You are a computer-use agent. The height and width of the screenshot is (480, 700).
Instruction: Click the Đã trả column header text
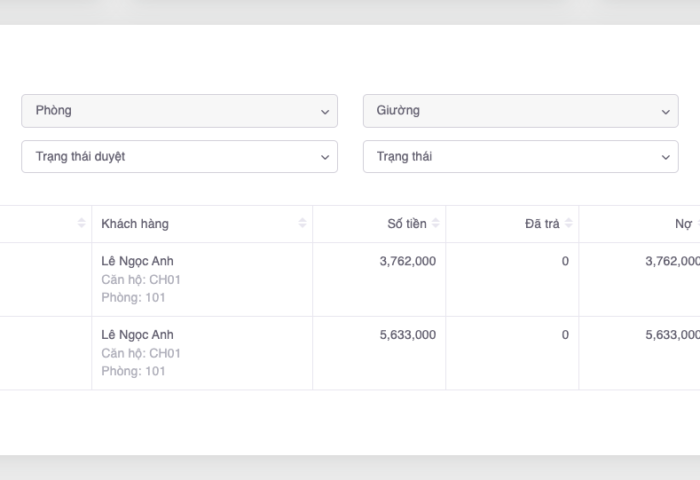tap(541, 224)
